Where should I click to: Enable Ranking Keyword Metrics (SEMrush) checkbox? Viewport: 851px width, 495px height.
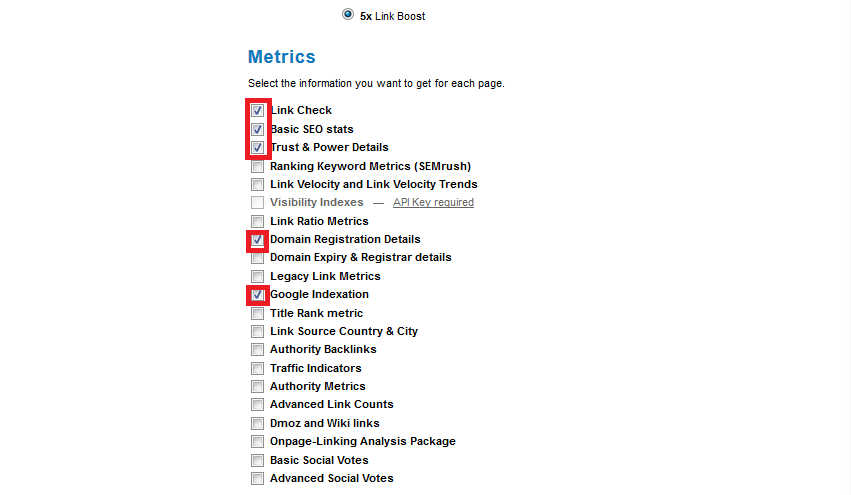pyautogui.click(x=258, y=166)
